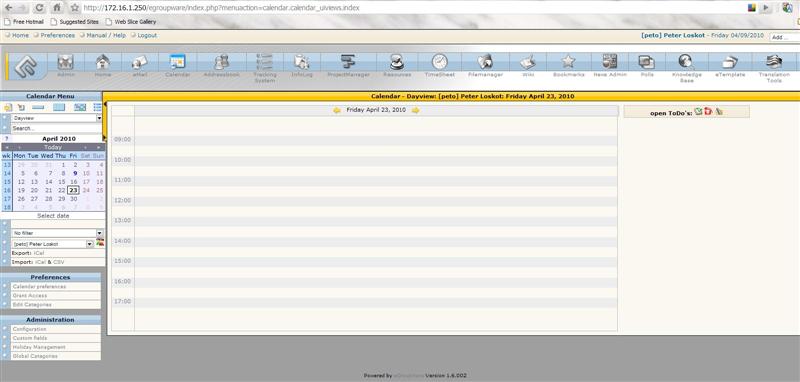Go to previous day with left yellow arrow
This screenshot has width=800, height=382.
(337, 110)
